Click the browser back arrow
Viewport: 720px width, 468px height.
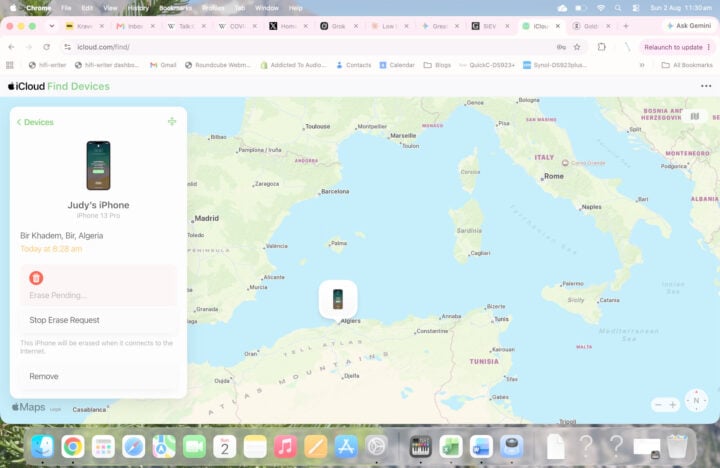tap(11, 47)
